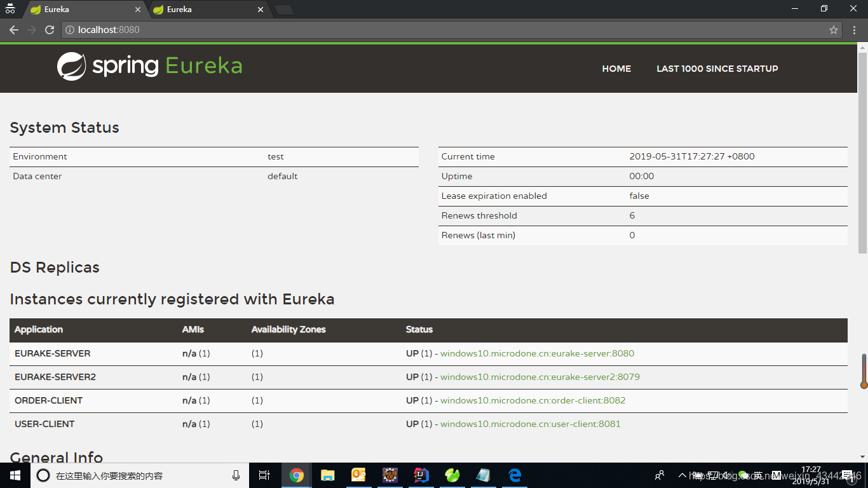The height and width of the screenshot is (488, 868).
Task: Click the AMIs column header
Action: (193, 329)
